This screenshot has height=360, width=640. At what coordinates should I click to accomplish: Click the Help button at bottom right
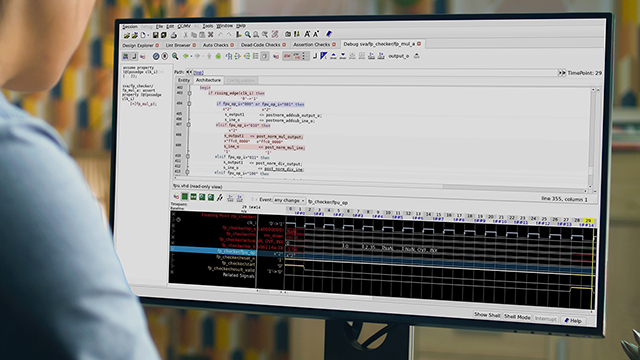tap(573, 321)
